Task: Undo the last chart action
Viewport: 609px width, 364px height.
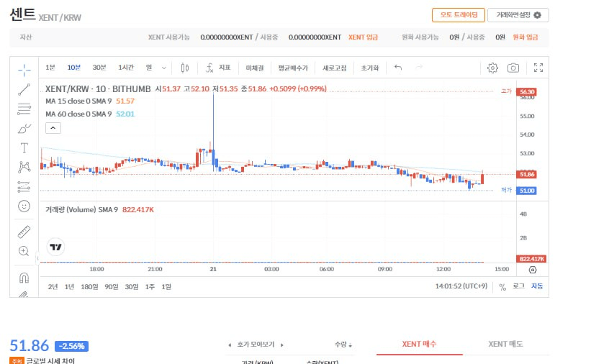Action: pyautogui.click(x=398, y=68)
